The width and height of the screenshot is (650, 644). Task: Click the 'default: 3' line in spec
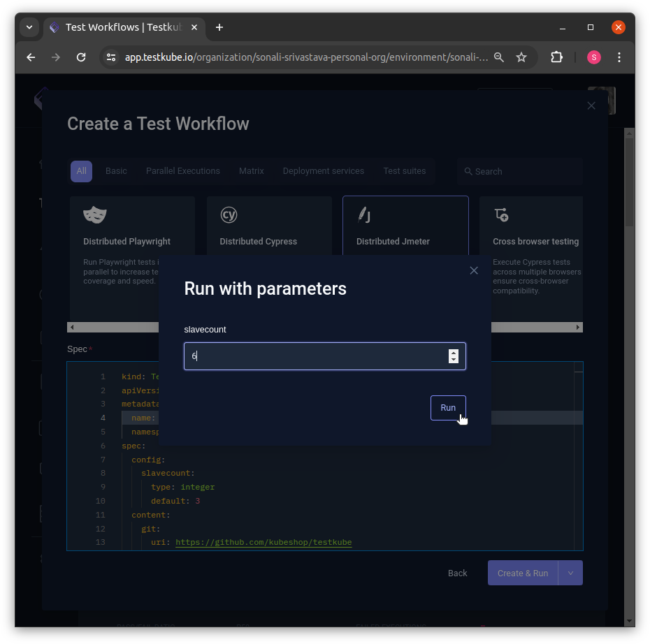pos(175,501)
